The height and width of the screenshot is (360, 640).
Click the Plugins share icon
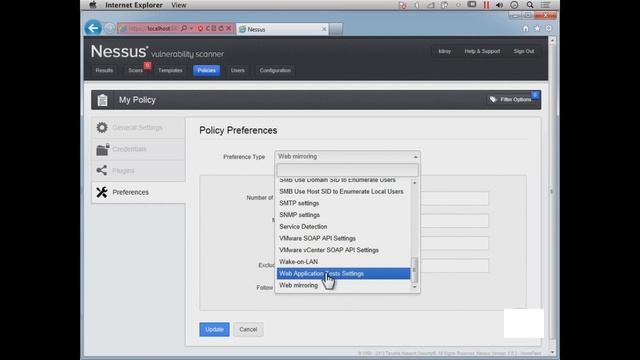[102, 170]
